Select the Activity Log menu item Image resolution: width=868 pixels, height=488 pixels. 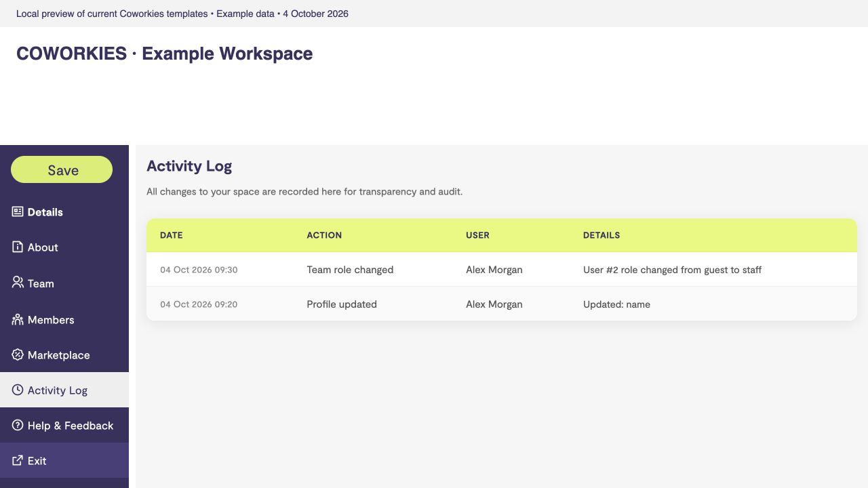click(64, 390)
